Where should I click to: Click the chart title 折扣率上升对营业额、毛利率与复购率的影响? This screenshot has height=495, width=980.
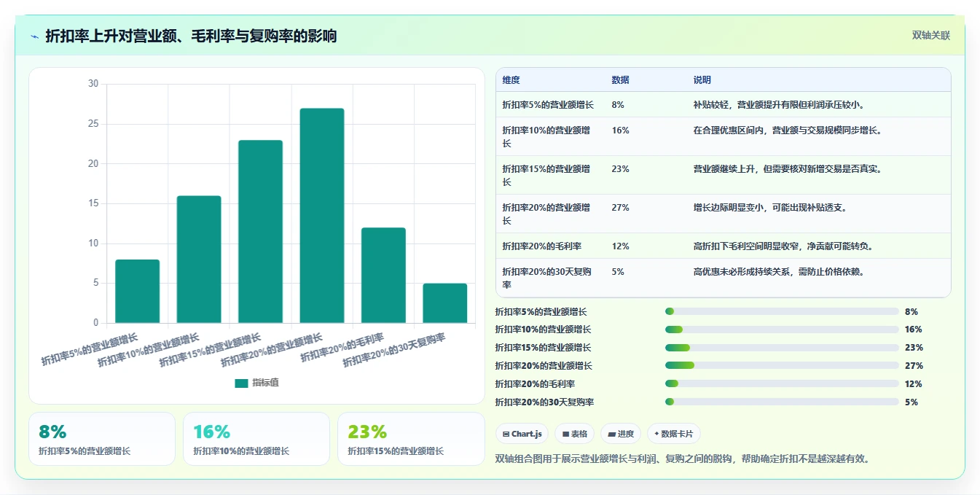tap(191, 36)
